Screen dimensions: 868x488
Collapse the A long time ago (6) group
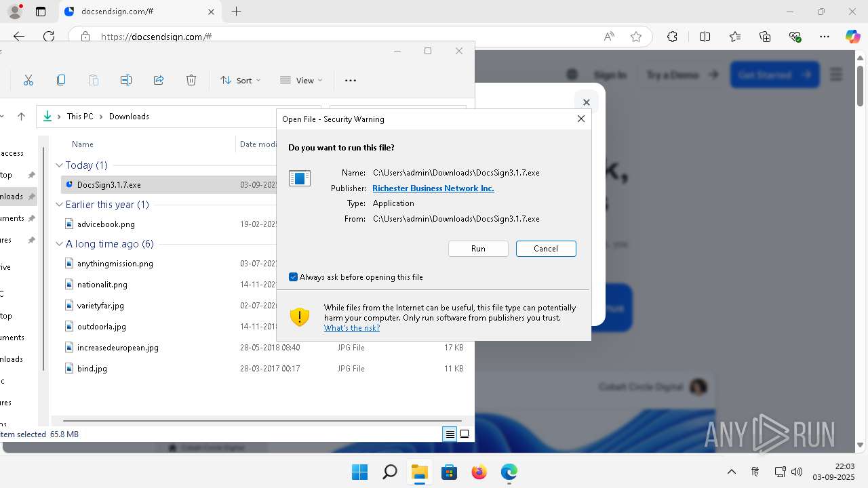[59, 244]
